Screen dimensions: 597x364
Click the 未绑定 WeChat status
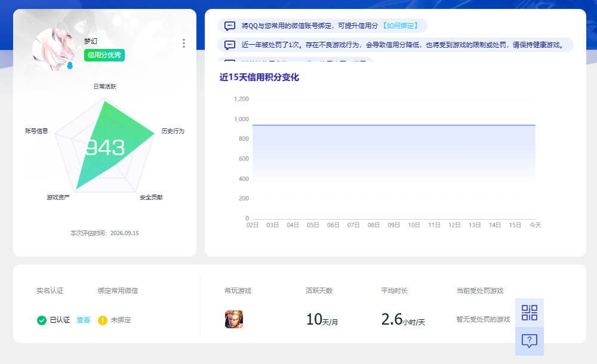pos(121,320)
